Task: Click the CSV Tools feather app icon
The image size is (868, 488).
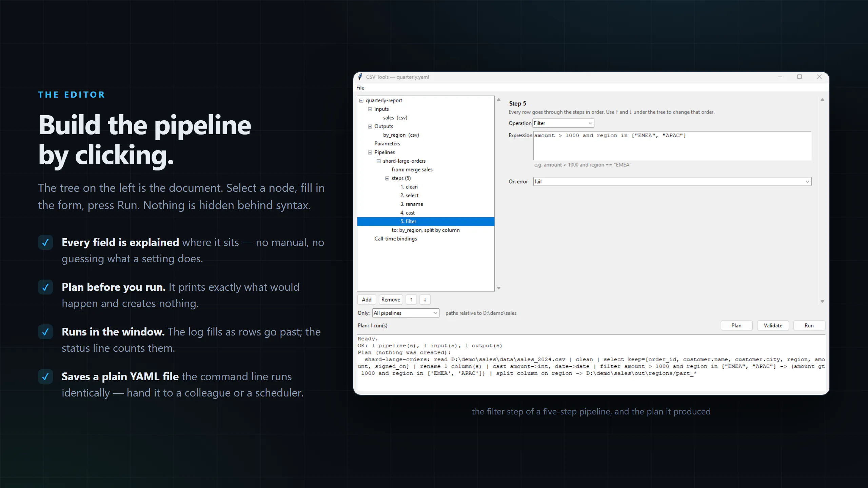Action: pyautogui.click(x=360, y=77)
